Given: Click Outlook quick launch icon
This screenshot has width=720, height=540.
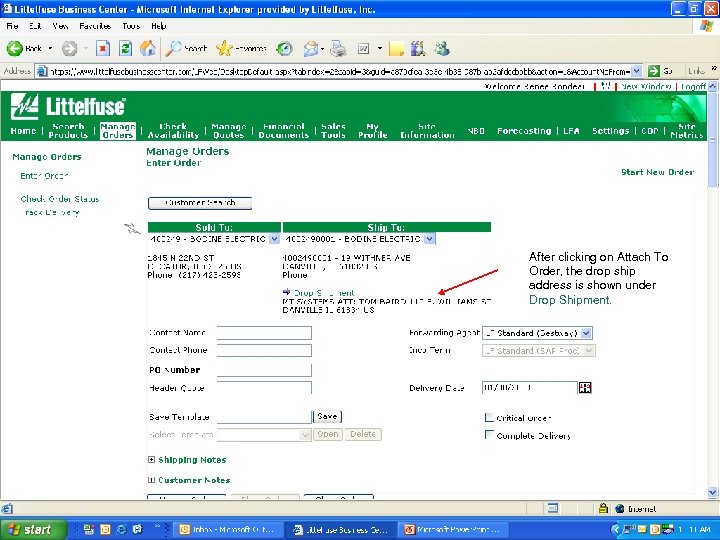Looking at the screenshot, I should pyautogui.click(x=105, y=529).
